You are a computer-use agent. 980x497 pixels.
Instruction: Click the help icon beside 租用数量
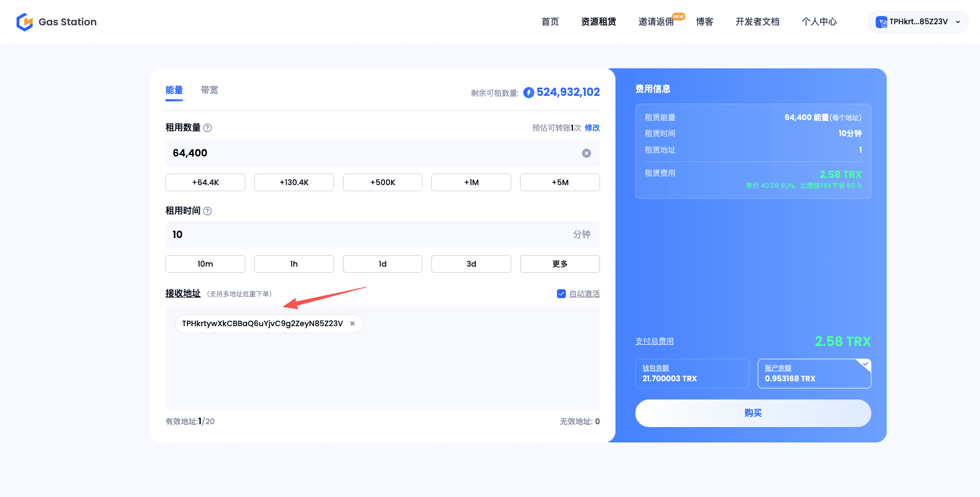click(x=207, y=128)
